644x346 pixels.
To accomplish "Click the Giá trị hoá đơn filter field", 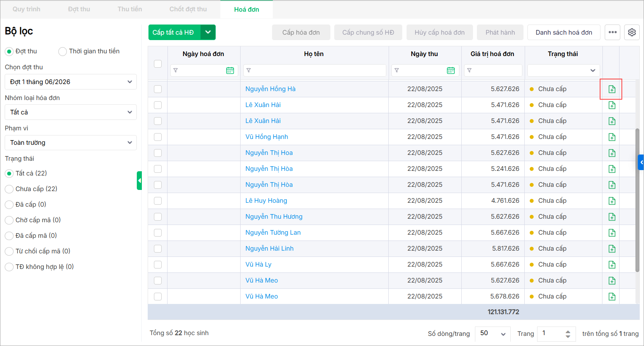I will coord(493,70).
